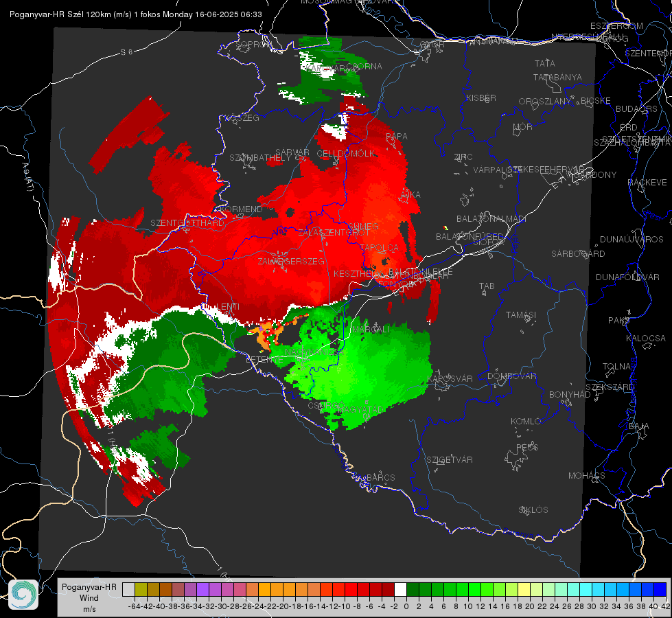672x618 pixels.
Task: Click the timestamp 16-06-2025 06:33 in the title
Action: 229,14
